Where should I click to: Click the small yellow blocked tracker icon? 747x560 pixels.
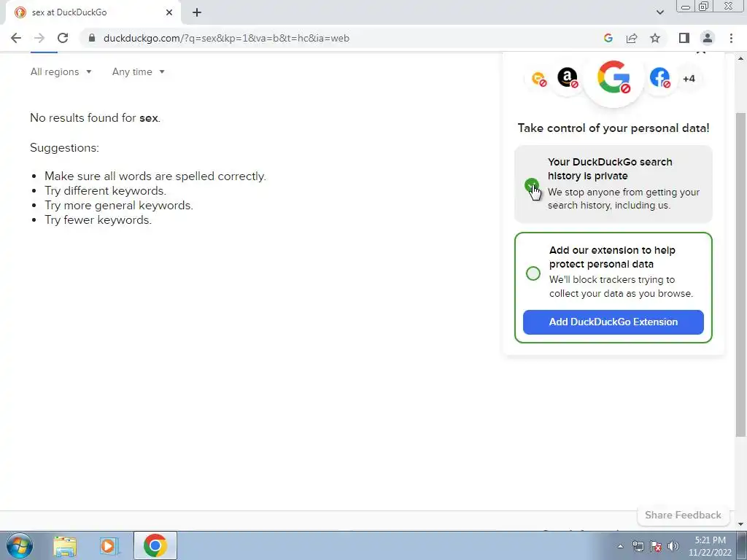coord(539,79)
